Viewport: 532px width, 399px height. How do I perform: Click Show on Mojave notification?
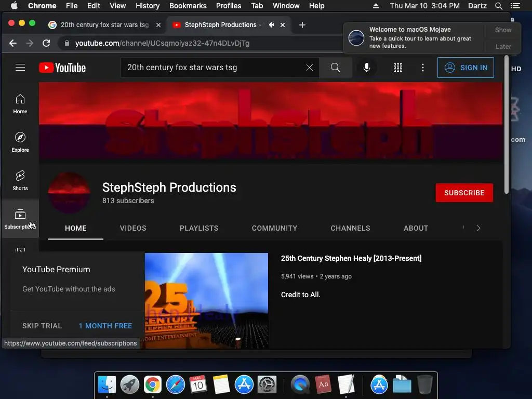point(503,30)
